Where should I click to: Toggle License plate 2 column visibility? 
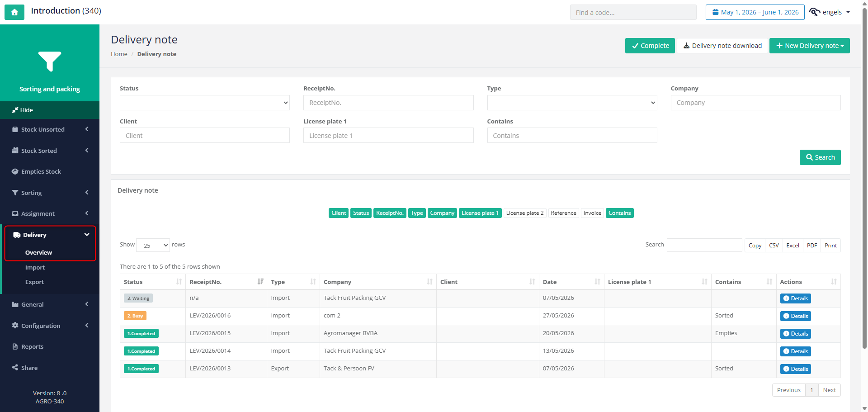(525, 213)
